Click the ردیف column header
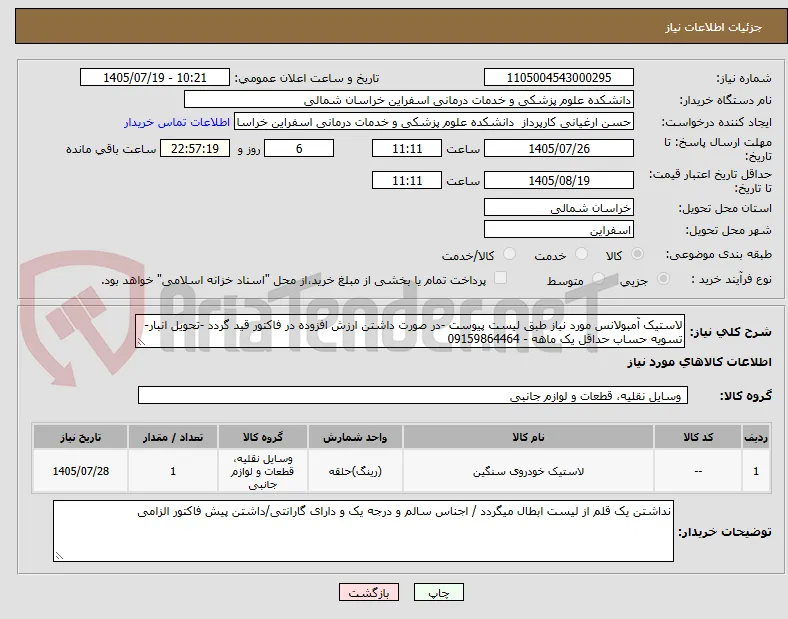788x619 pixels. pos(756,437)
